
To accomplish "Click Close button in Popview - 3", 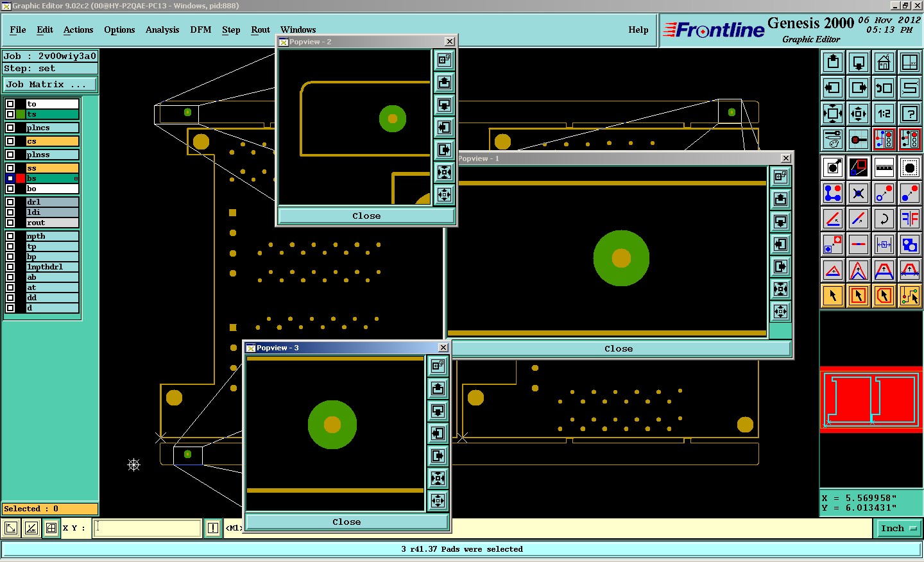I will tap(346, 522).
